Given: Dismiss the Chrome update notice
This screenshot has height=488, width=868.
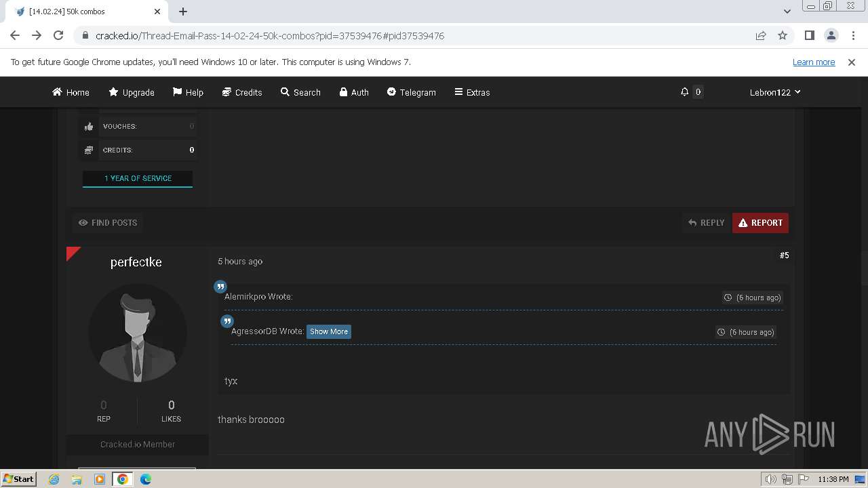Looking at the screenshot, I should point(852,62).
